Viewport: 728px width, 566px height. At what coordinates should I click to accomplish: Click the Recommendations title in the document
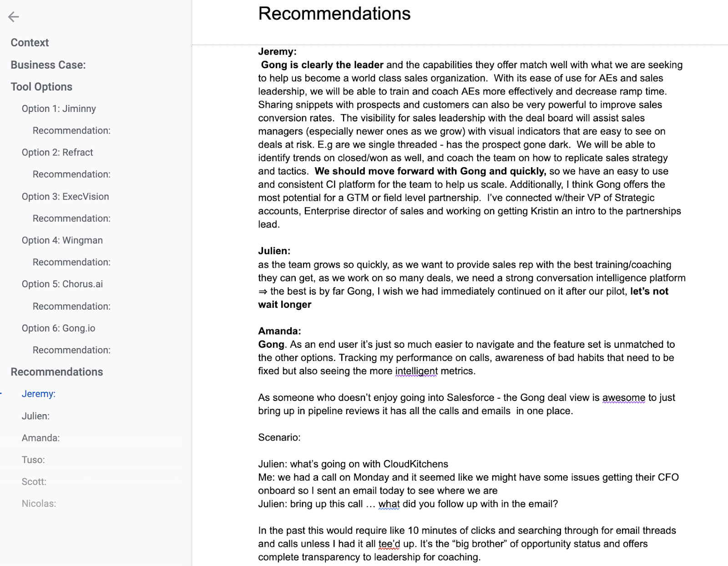(334, 14)
